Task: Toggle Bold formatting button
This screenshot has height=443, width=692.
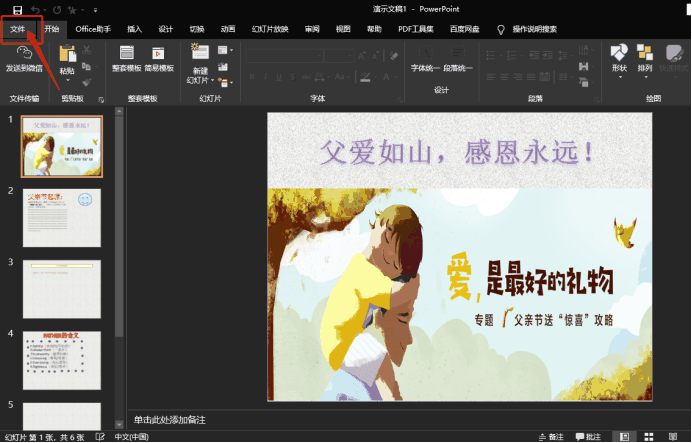Action: pyautogui.click(x=252, y=77)
